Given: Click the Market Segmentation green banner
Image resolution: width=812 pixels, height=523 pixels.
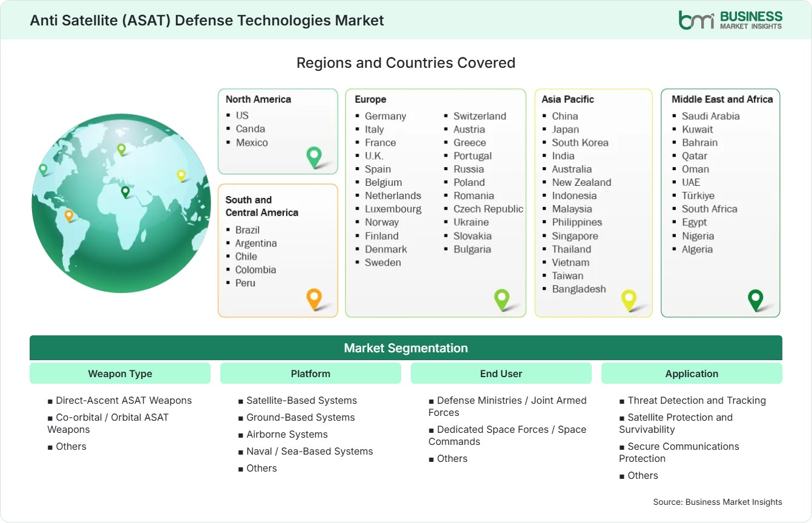Looking at the screenshot, I should click(406, 348).
